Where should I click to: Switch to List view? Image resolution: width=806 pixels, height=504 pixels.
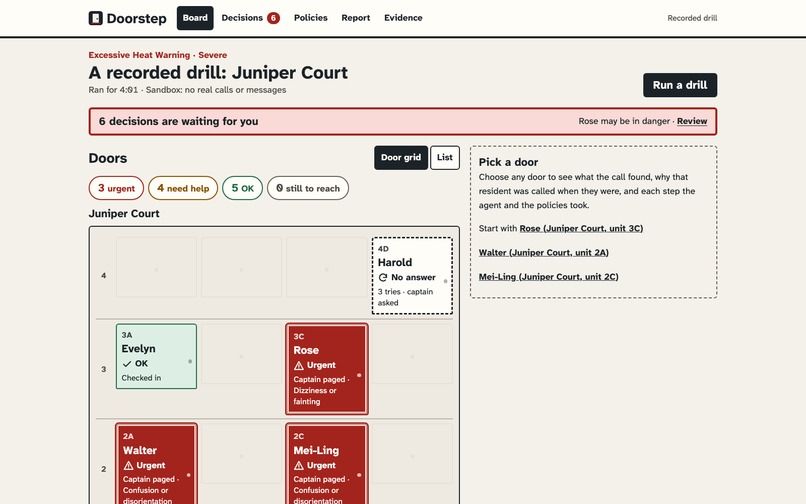pyautogui.click(x=445, y=157)
